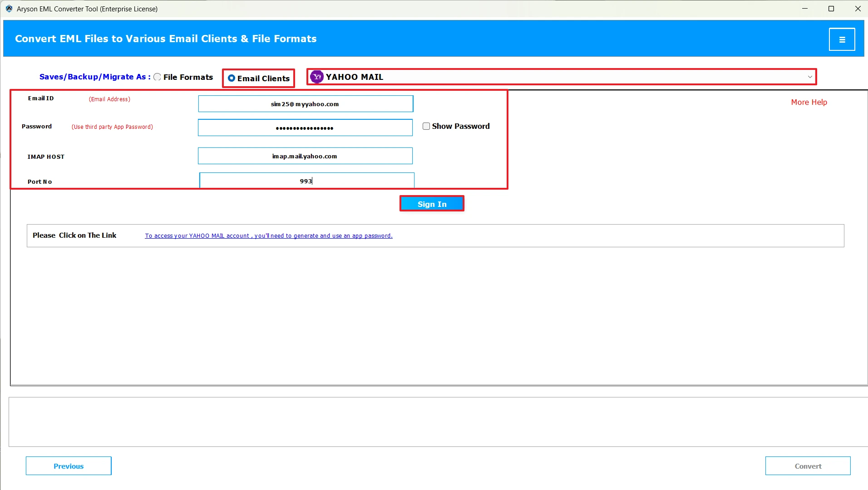Close the Aryson EML Converter window
Viewport: 868px width, 490px height.
click(x=858, y=9)
